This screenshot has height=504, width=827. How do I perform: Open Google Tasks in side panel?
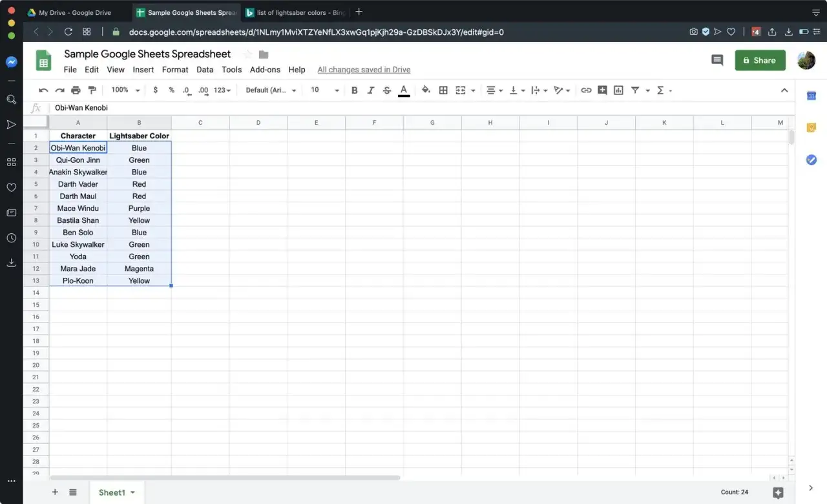click(811, 160)
